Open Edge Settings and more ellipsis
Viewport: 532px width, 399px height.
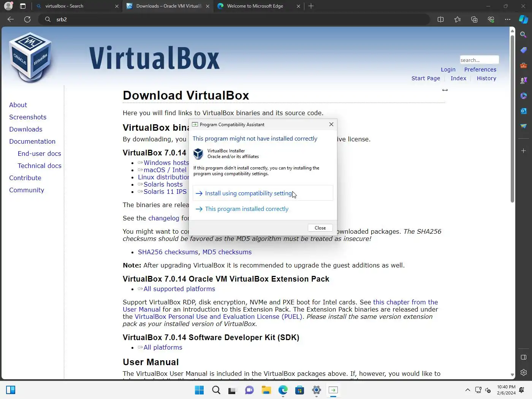(x=508, y=19)
